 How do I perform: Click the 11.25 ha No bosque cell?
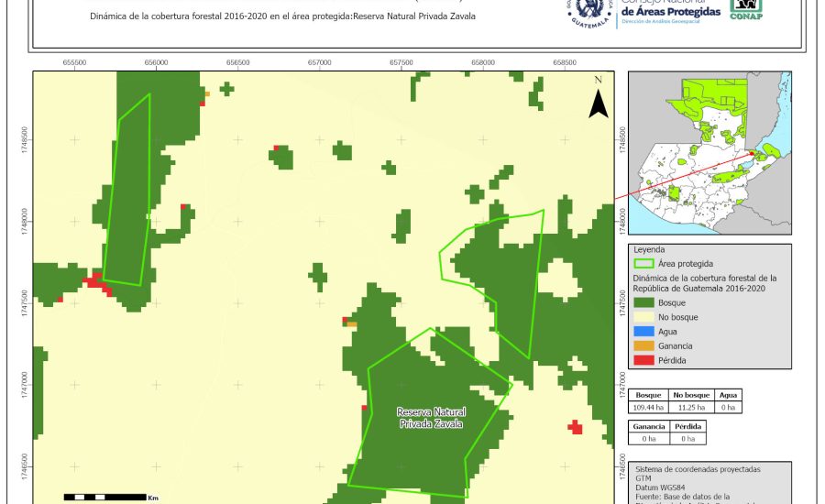pos(689,407)
